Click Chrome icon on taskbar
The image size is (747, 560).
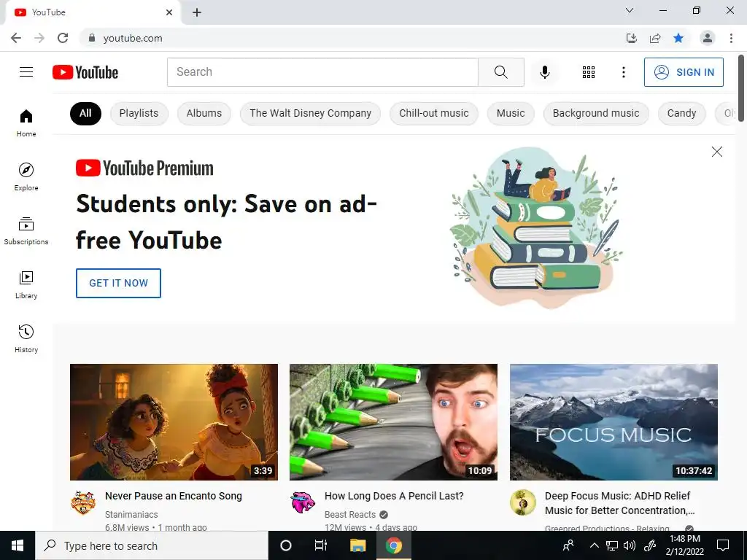pos(393,545)
